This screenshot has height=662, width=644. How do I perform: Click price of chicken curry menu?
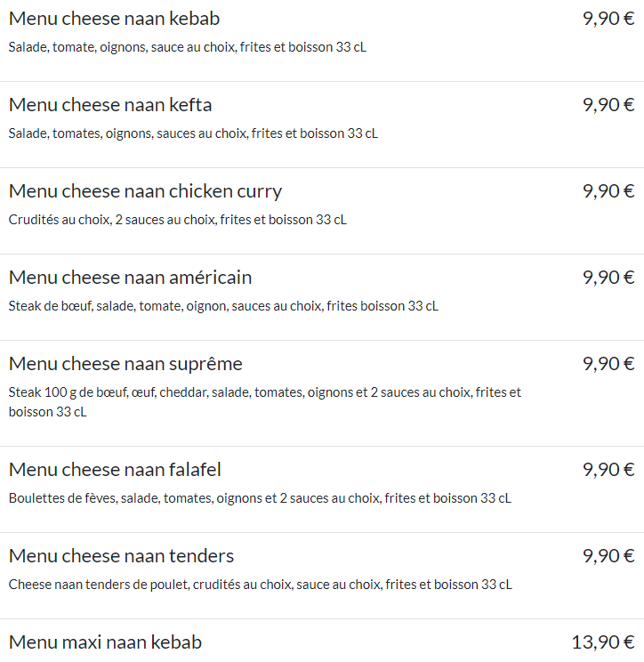pyautogui.click(x=608, y=191)
